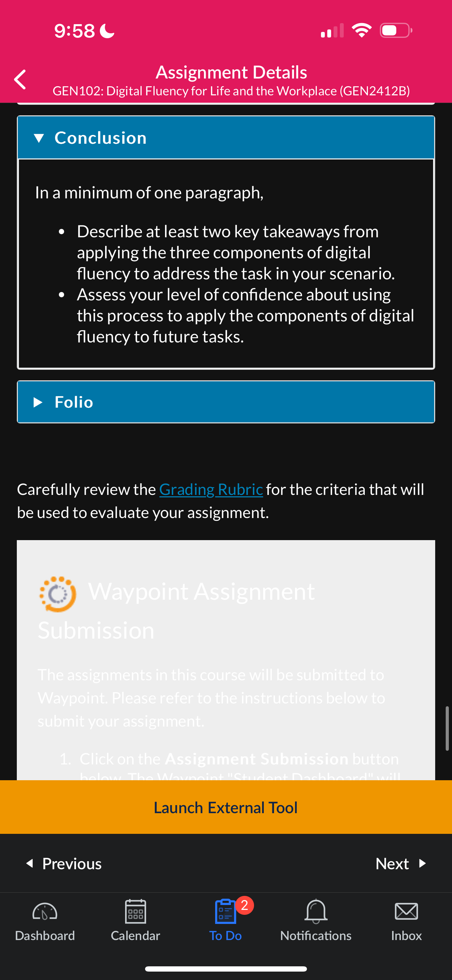Tap the home indicator bar

[x=226, y=968]
